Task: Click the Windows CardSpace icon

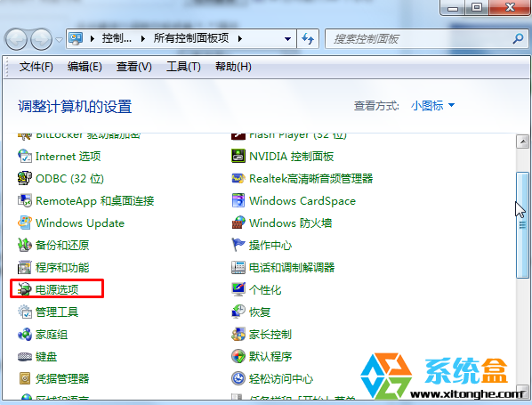Action: (x=238, y=200)
